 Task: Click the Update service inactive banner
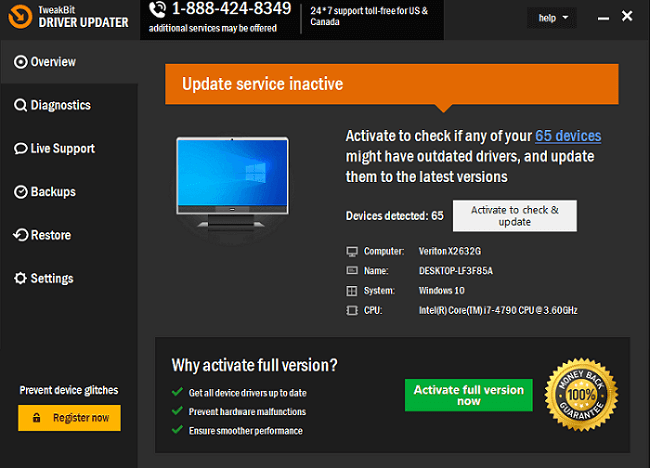(x=392, y=84)
